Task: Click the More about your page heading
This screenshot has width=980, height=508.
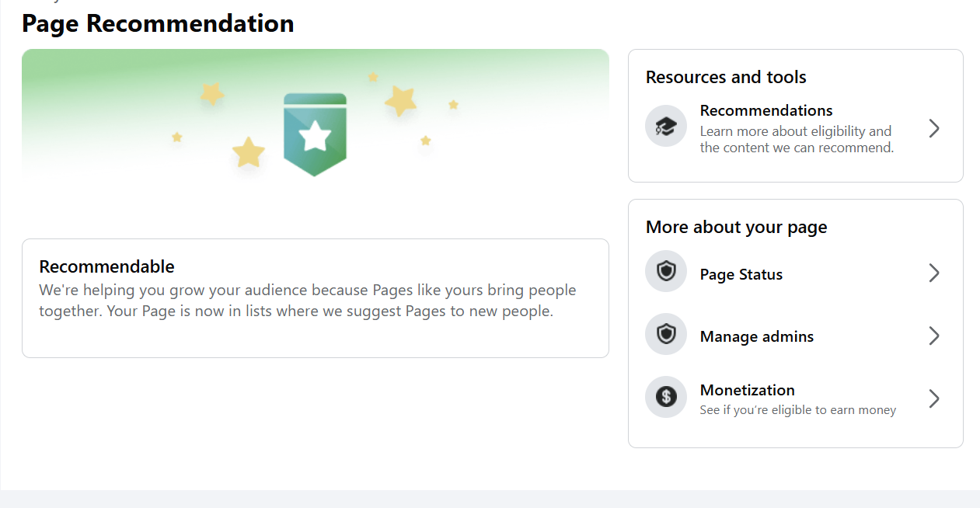Action: 736,227
